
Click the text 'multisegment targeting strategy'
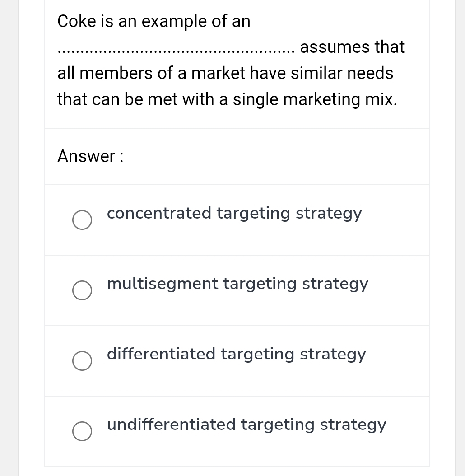[237, 284]
